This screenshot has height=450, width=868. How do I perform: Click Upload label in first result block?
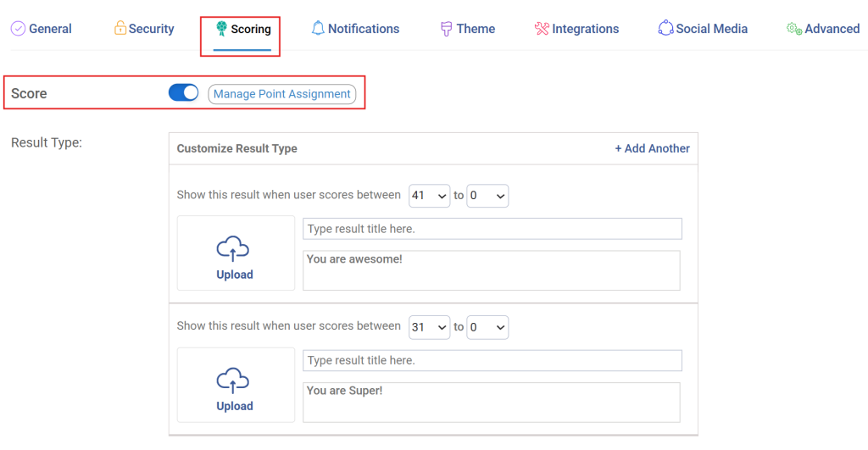click(x=235, y=275)
